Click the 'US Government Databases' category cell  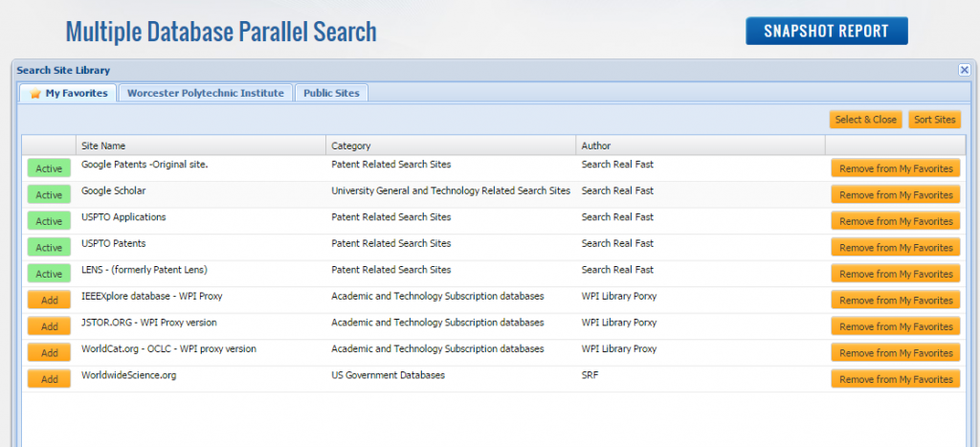click(x=389, y=374)
